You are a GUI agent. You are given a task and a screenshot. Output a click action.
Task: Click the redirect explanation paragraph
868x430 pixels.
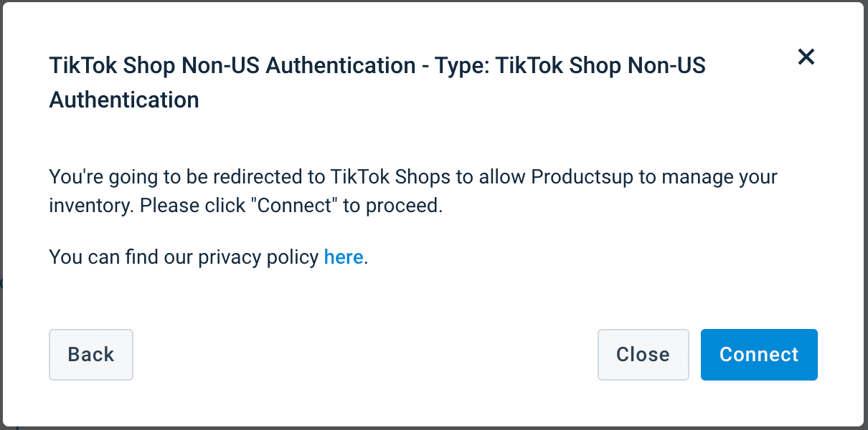(412, 191)
